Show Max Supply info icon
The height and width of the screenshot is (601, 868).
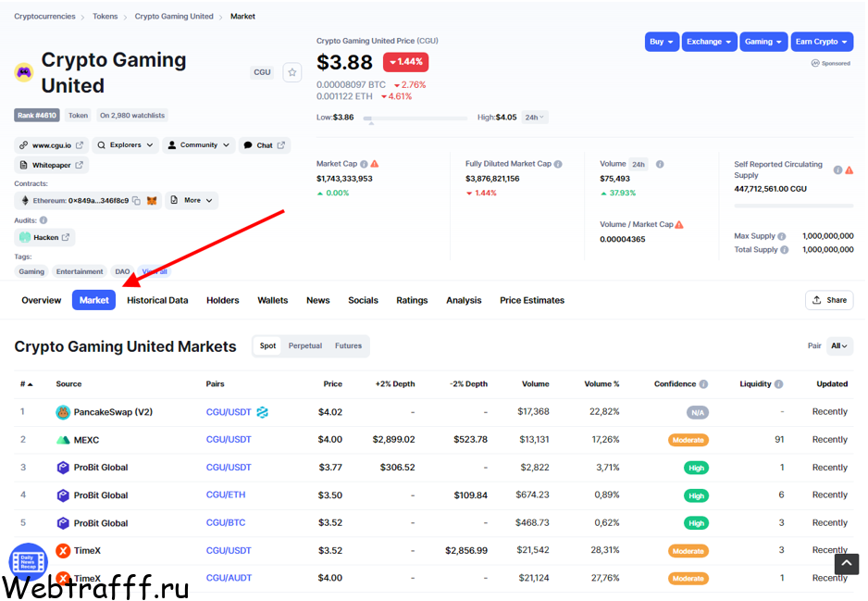(782, 236)
